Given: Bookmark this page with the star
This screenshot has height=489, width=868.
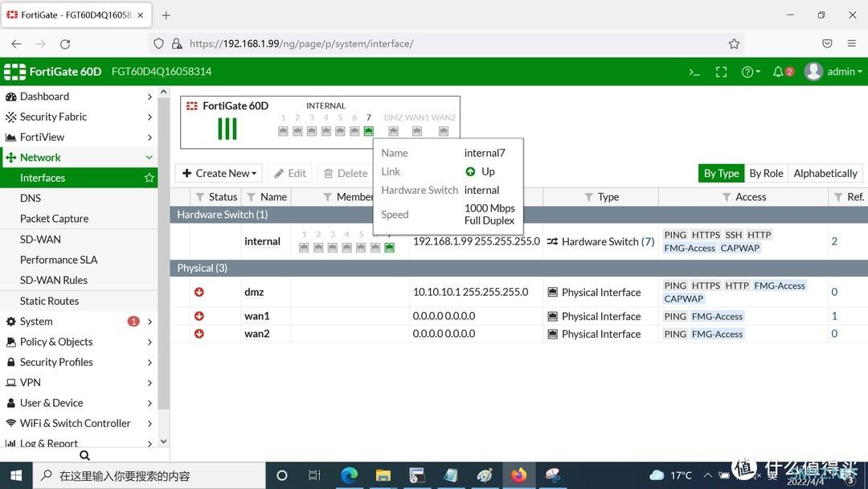Looking at the screenshot, I should (x=734, y=43).
